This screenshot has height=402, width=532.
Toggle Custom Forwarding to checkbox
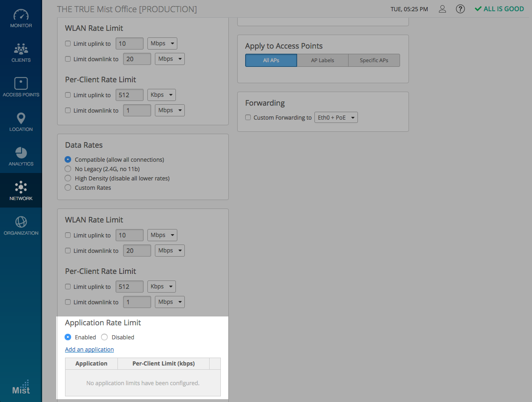[248, 117]
